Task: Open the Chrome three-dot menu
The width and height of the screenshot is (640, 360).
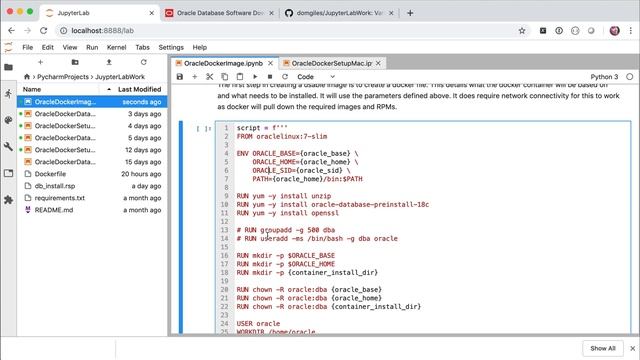Action: coord(631,31)
